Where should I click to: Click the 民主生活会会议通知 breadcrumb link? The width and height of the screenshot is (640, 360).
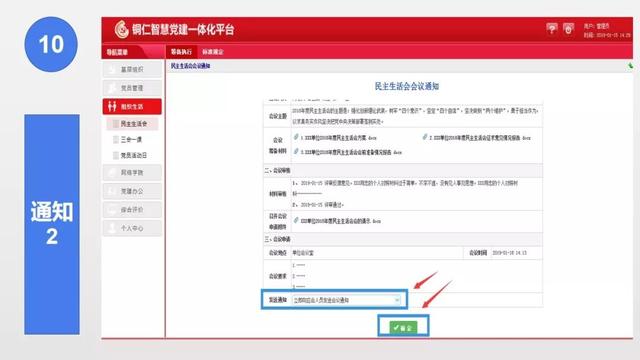pyautogui.click(x=191, y=66)
